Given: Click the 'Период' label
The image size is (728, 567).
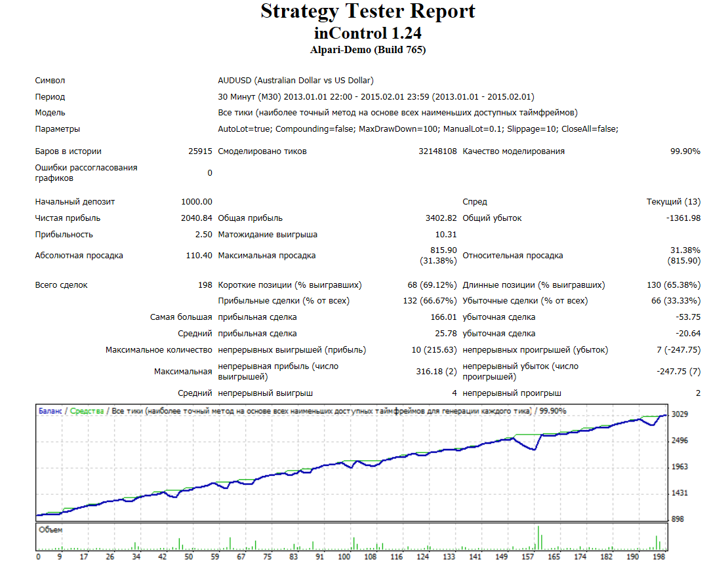Looking at the screenshot, I should pyautogui.click(x=50, y=97).
